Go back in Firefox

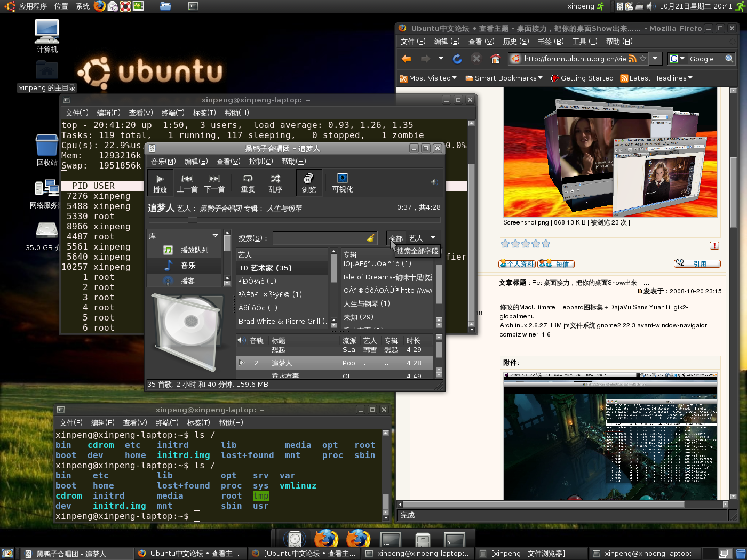[406, 59]
